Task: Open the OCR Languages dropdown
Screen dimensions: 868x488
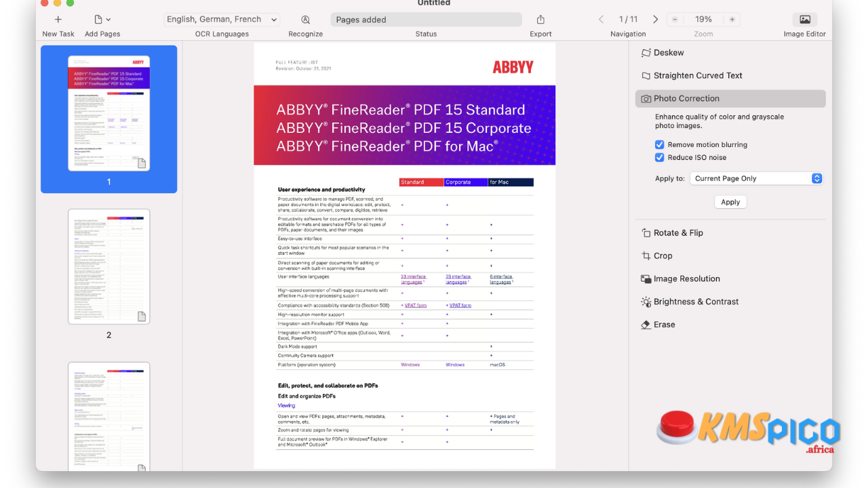Action: pos(222,20)
